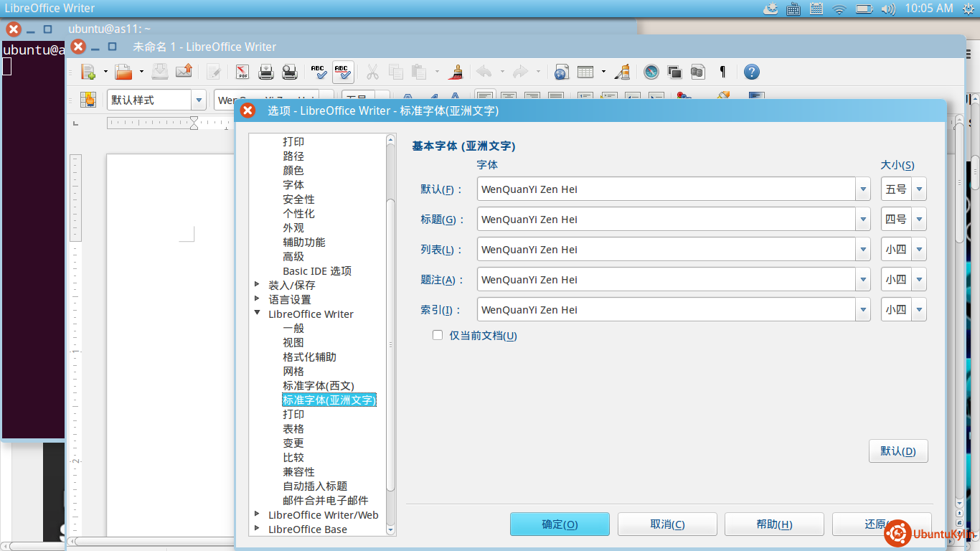980x551 pixels.
Task: Expand the 语言设置 tree node
Action: point(258,299)
